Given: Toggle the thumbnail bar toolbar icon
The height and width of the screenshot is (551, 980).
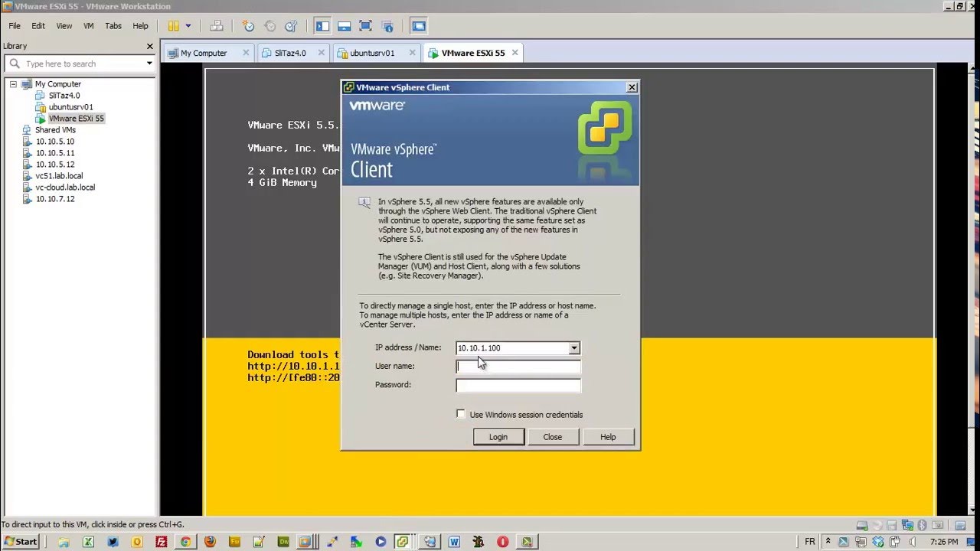Looking at the screenshot, I should click(344, 26).
